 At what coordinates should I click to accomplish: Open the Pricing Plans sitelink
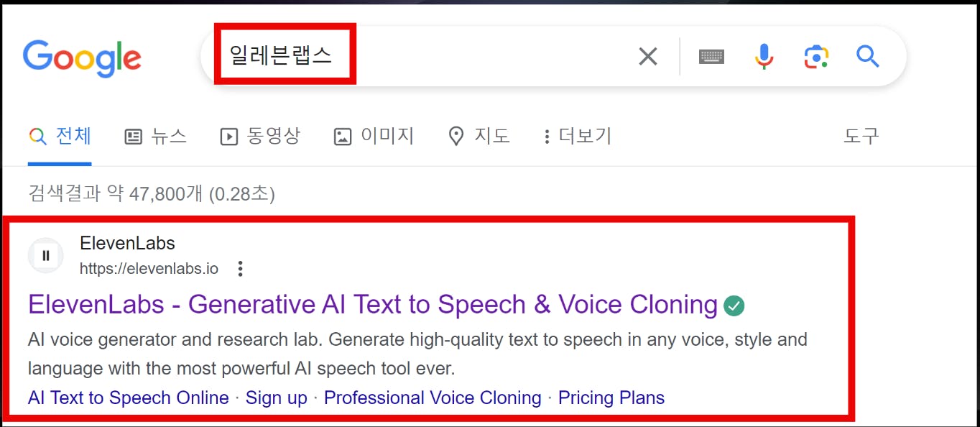(611, 398)
